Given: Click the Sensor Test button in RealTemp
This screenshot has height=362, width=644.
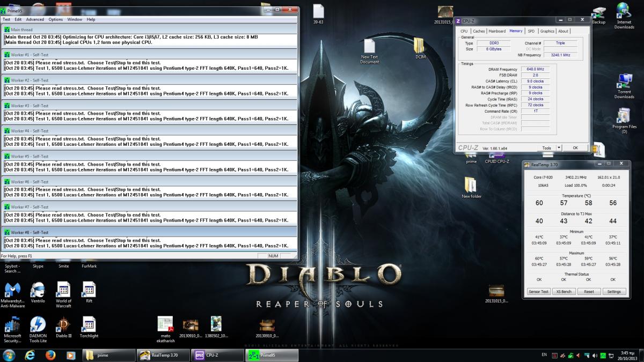Looking at the screenshot, I should 538,292.
